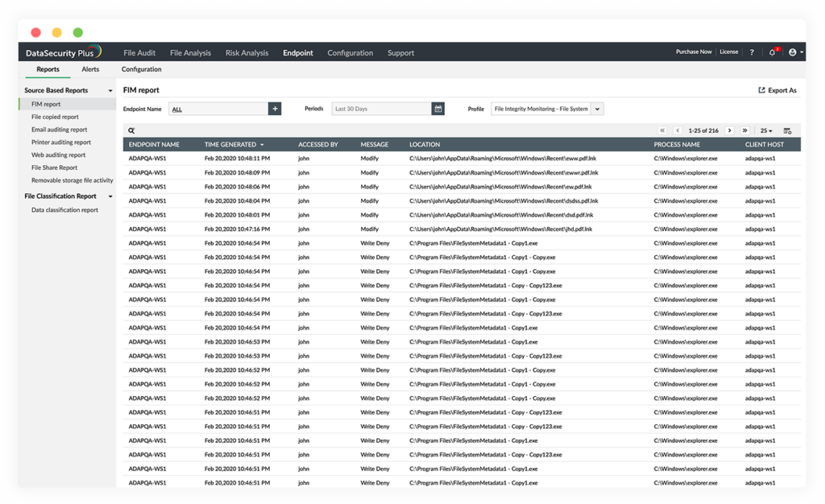The width and height of the screenshot is (825, 504).
Task: Open the calendar icon in Periods filter
Action: [x=437, y=108]
